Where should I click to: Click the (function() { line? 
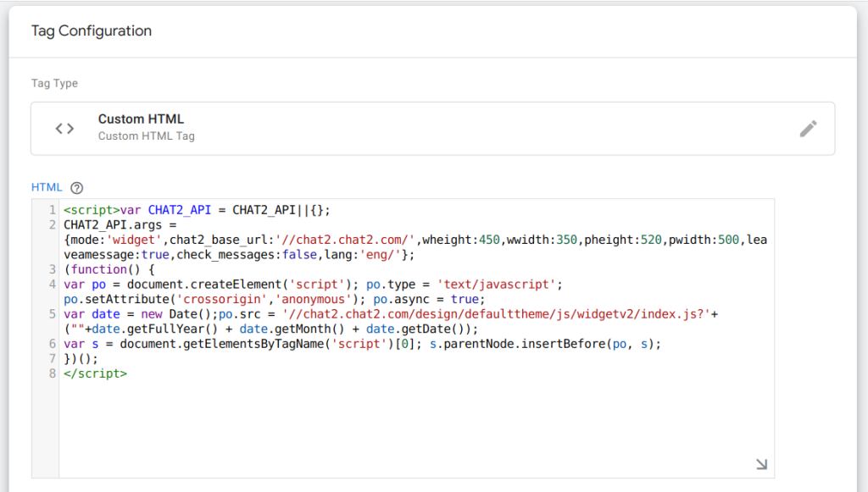coord(109,269)
